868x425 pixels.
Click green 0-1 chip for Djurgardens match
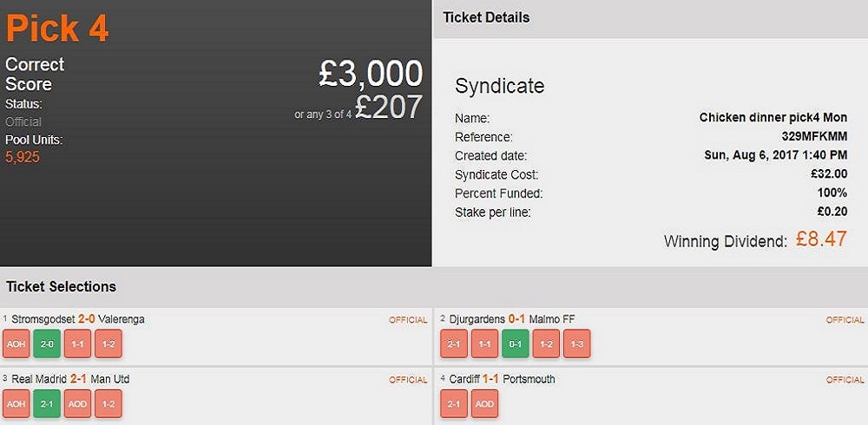pos(516,343)
